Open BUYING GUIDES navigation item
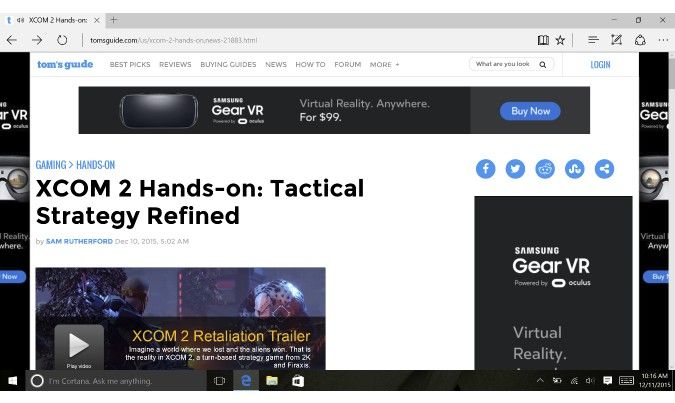The image size is (675, 403). pos(228,65)
